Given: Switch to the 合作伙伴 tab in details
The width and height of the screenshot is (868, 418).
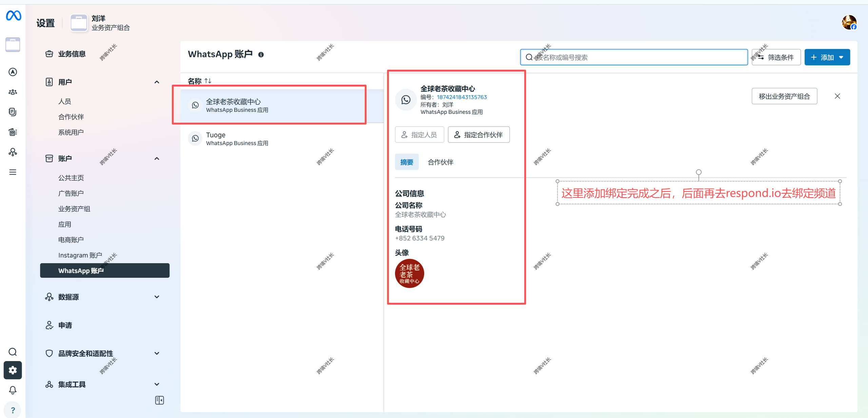Looking at the screenshot, I should [x=440, y=162].
